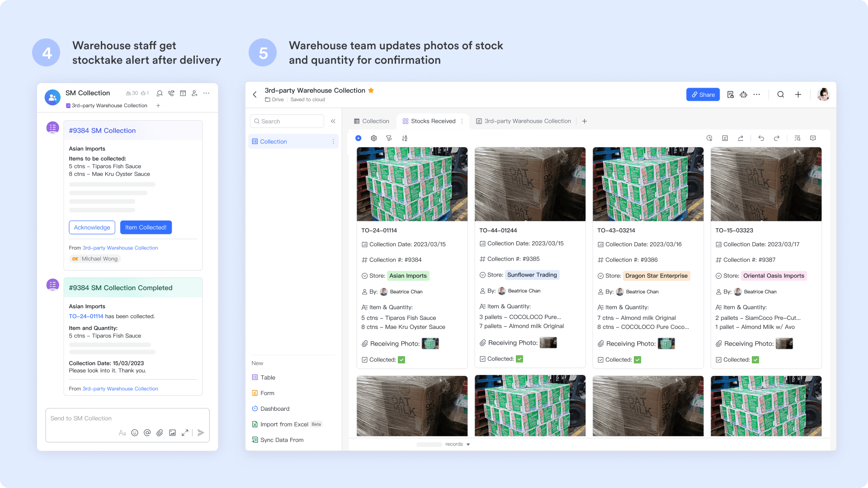
Task: Open Stocks Received tab options menu
Action: click(462, 121)
